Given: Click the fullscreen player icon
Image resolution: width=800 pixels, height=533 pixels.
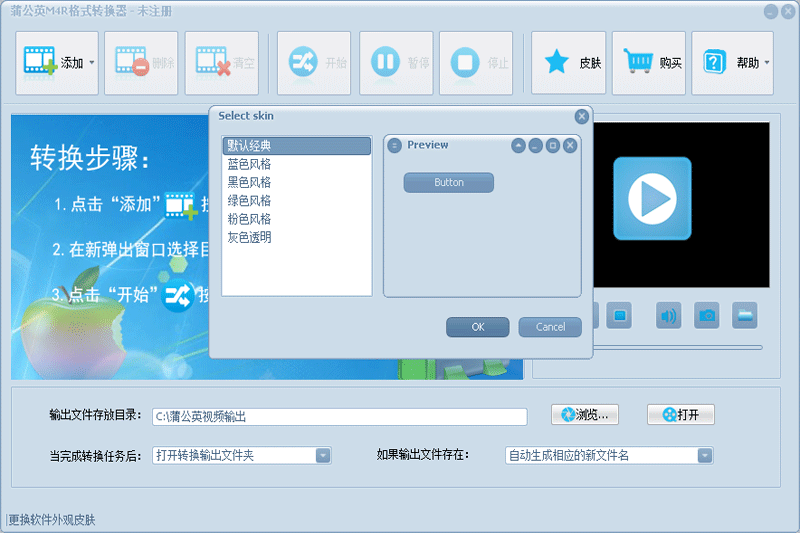Looking at the screenshot, I should coord(619,316).
